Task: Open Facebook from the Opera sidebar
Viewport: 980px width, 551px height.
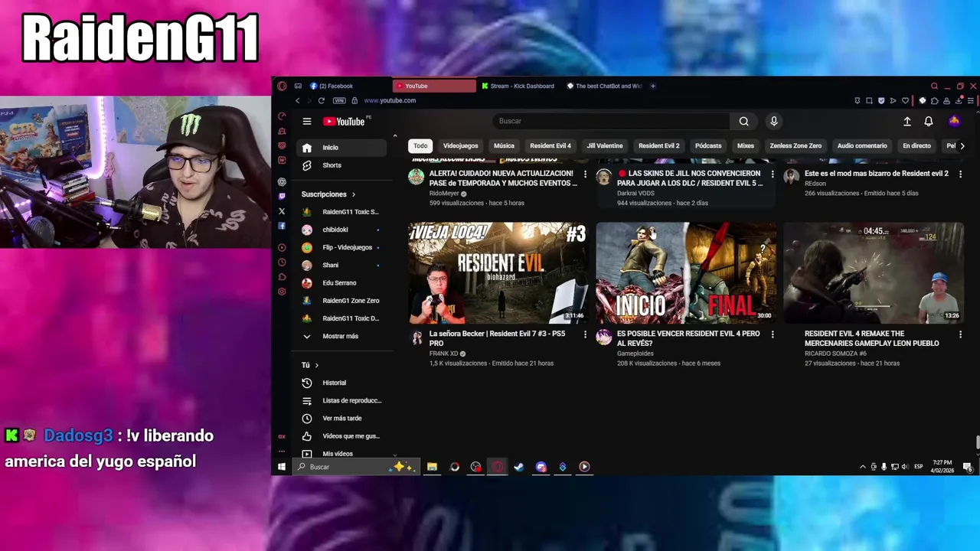Action: click(282, 226)
